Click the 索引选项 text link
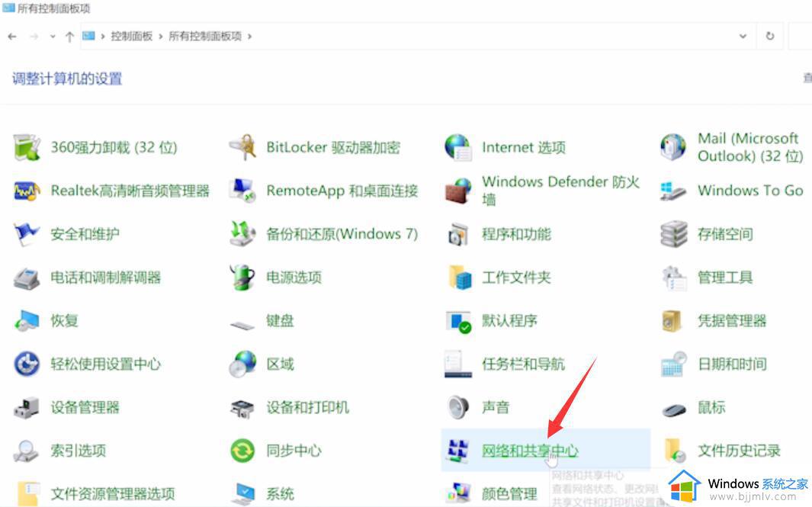This screenshot has height=507, width=812. (79, 451)
